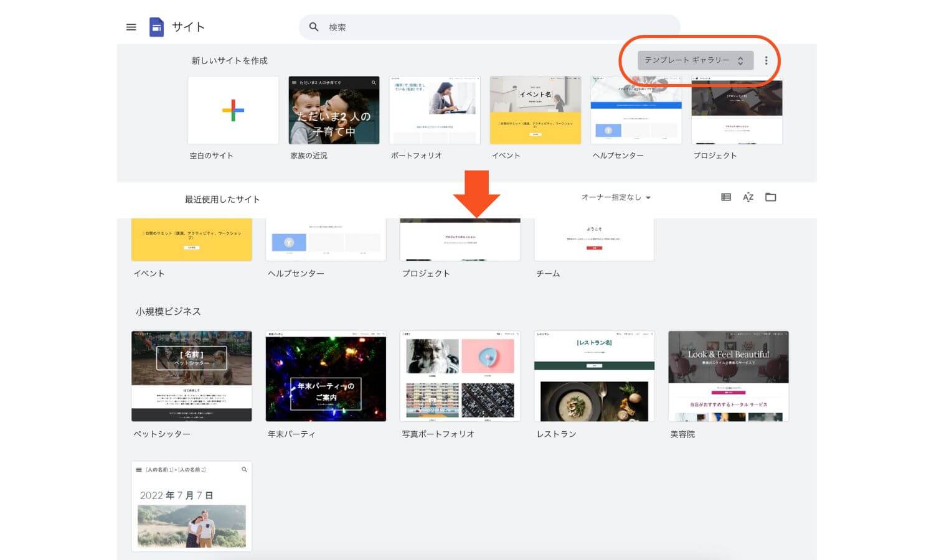Select the プロジェクト gallery template
Image resolution: width=934 pixels, height=560 pixels.
pos(460,240)
